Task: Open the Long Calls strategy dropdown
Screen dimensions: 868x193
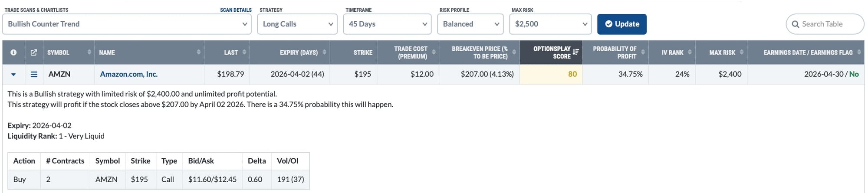Action: coord(297,24)
